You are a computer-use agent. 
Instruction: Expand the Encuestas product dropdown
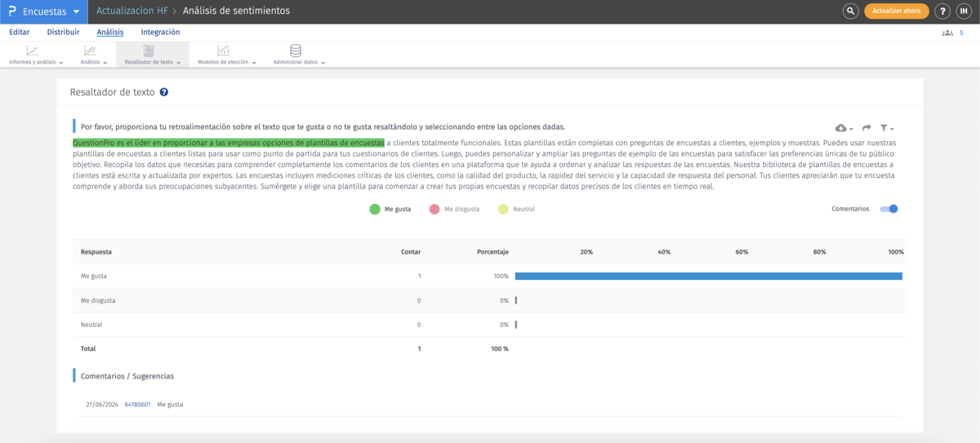tap(76, 11)
